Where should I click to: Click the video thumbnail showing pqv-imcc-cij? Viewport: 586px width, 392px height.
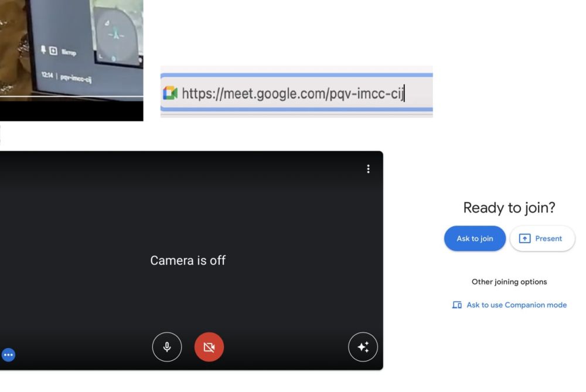(x=71, y=60)
